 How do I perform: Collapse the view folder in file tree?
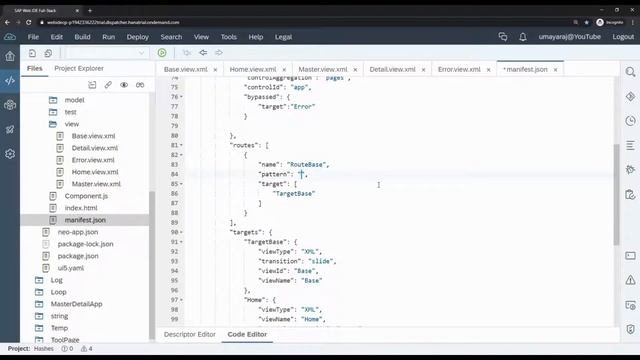pyautogui.click(x=53, y=124)
